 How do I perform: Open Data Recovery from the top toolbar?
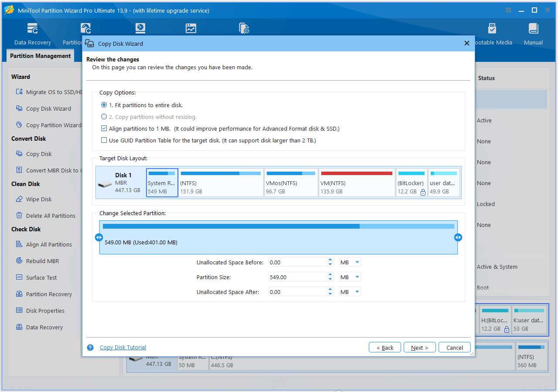pos(32,34)
